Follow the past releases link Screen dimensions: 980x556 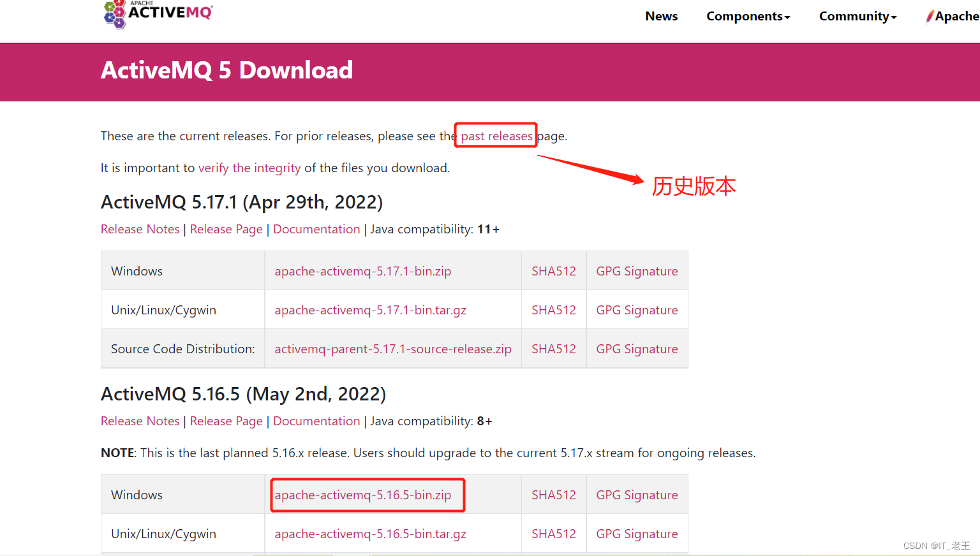click(496, 136)
